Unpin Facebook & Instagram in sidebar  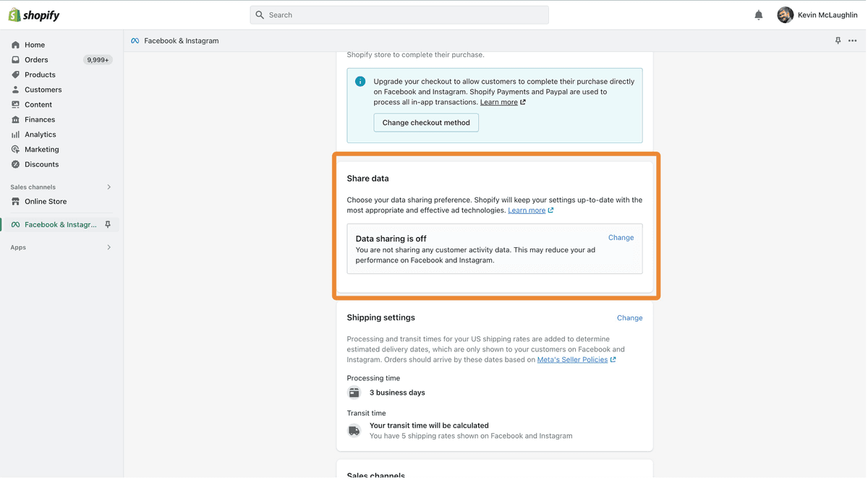(x=108, y=225)
